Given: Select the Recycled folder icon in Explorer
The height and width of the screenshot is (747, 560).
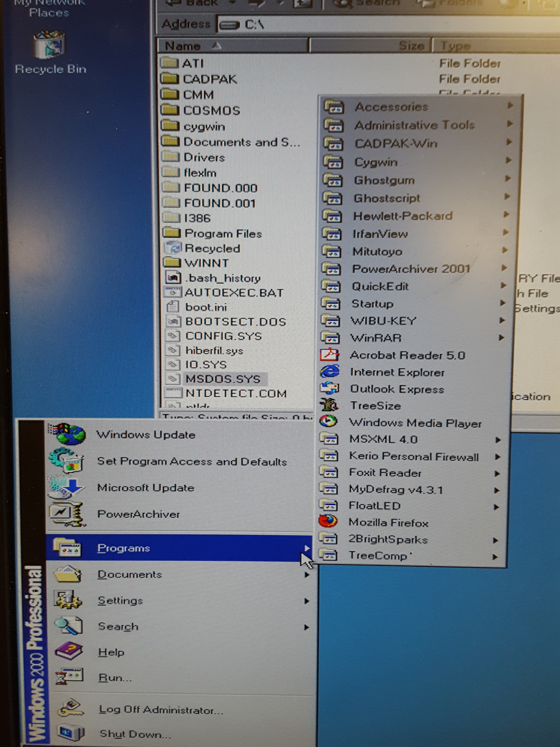Looking at the screenshot, I should tap(173, 248).
